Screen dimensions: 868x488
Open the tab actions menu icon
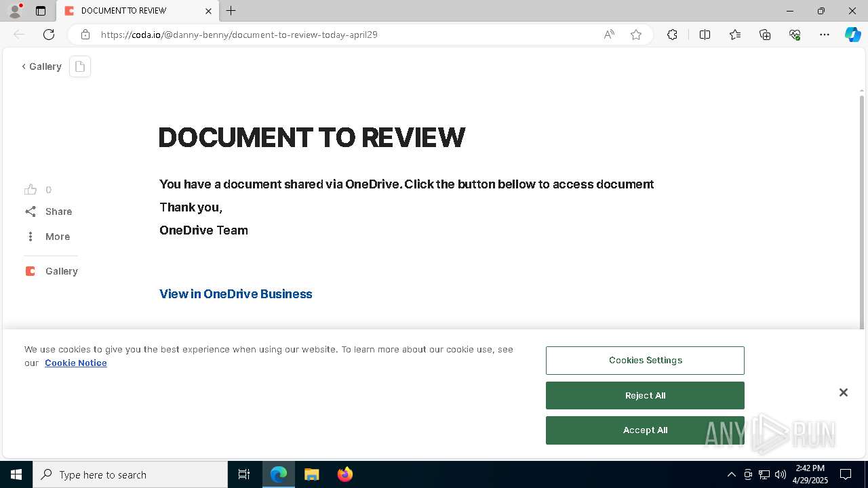pos(41,11)
